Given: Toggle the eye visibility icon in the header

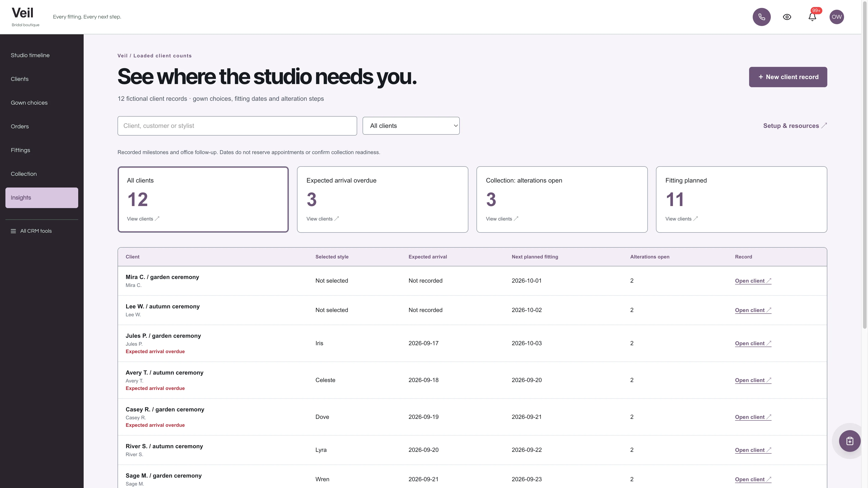Looking at the screenshot, I should (787, 17).
